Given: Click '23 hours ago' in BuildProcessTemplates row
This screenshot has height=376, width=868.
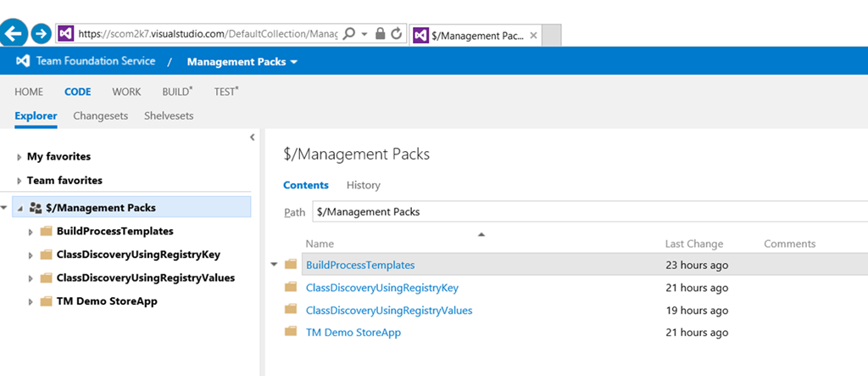Looking at the screenshot, I should [x=697, y=266].
